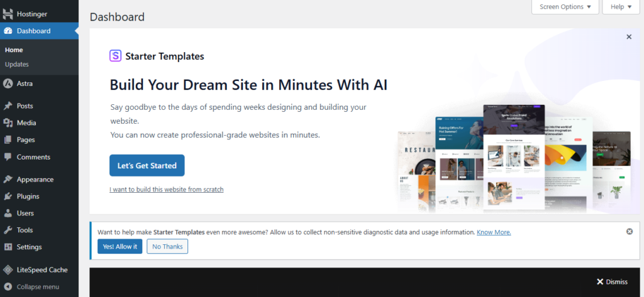Open the Plugins menu

40,197
